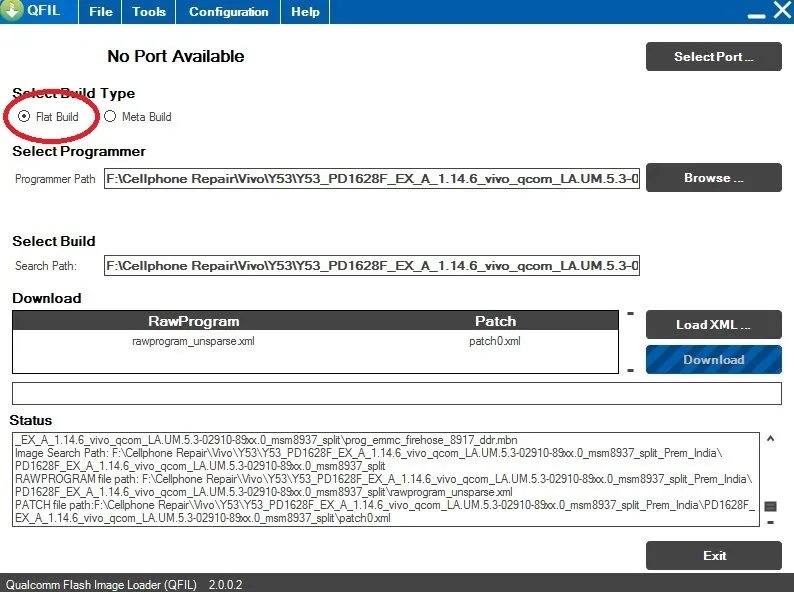Click the PATCH file path status line
The image size is (794, 592).
point(385,511)
